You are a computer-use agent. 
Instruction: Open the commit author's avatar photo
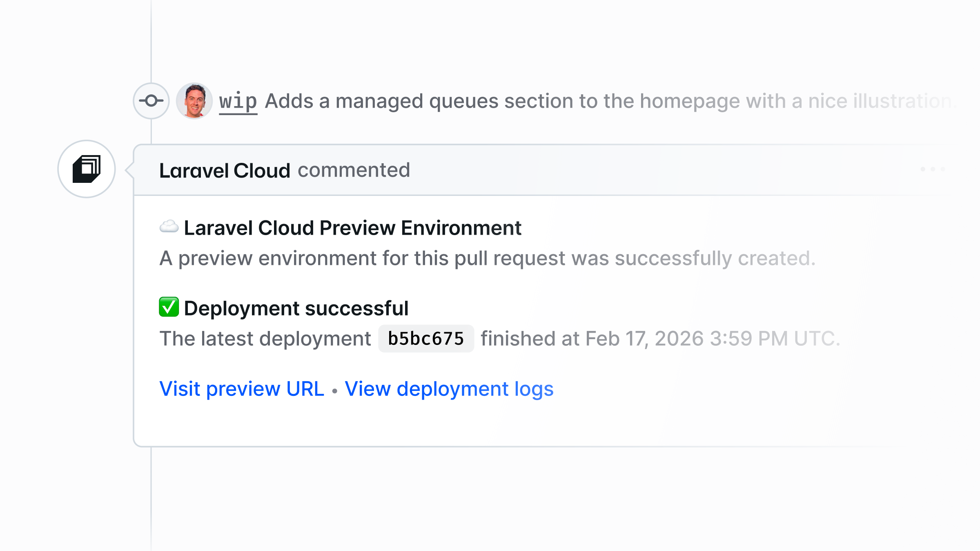[194, 101]
